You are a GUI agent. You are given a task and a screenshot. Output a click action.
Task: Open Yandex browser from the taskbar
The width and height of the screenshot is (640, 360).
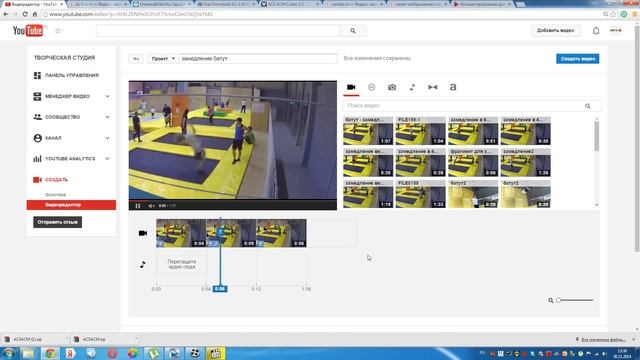coord(70,353)
